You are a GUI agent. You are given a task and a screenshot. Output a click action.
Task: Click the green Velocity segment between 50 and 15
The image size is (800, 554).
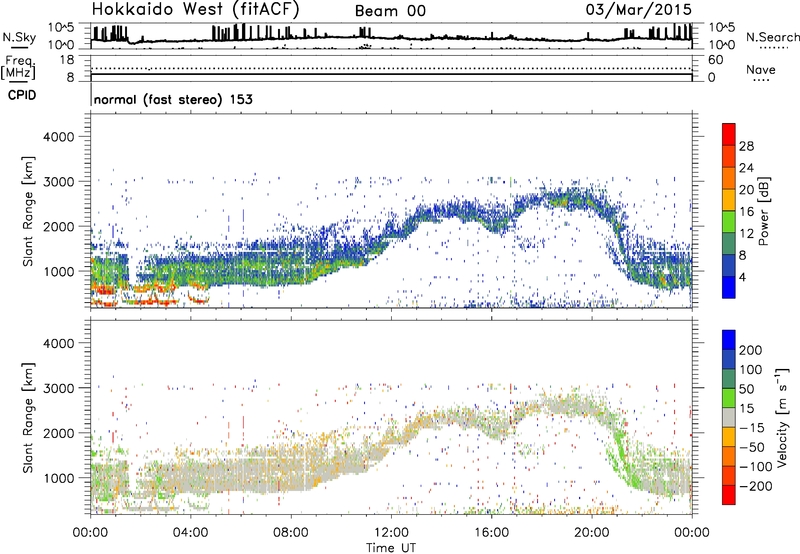[729, 398]
